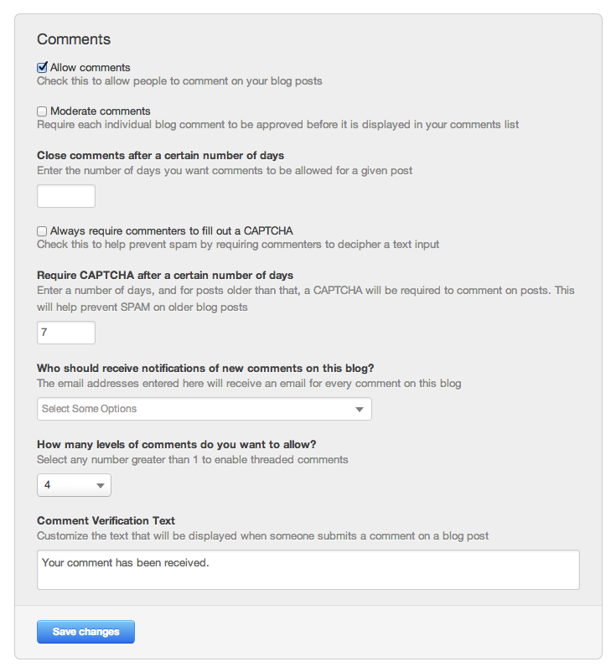Click the Require CAPTCHA after days heading
The width and height of the screenshot is (616, 672).
[165, 275]
